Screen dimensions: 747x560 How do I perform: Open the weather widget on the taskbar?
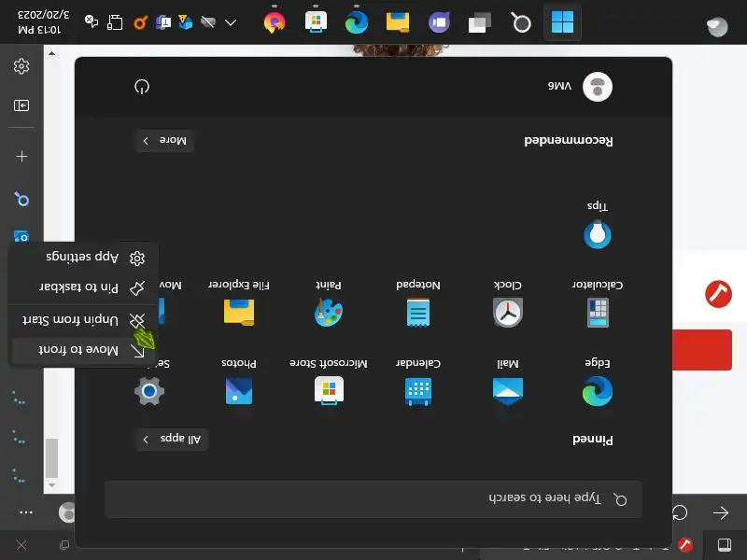point(717,27)
